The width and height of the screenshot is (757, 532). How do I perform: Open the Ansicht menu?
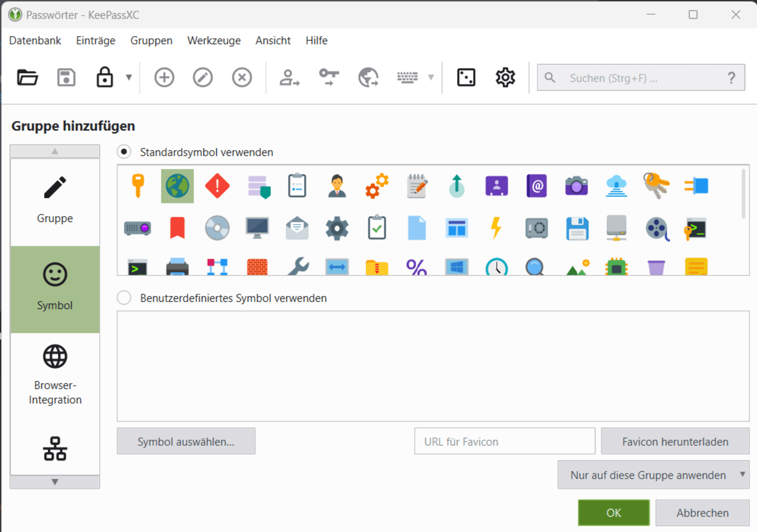point(273,40)
